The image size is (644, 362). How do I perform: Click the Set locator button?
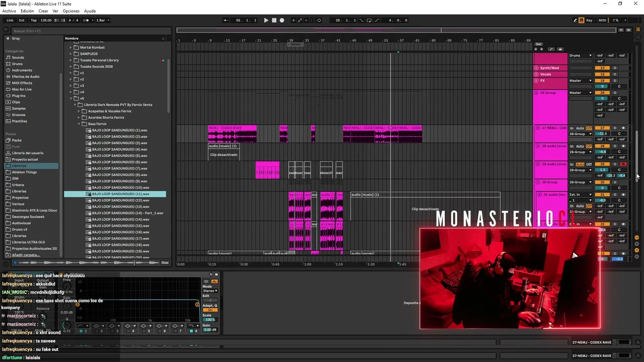coord(538,44)
